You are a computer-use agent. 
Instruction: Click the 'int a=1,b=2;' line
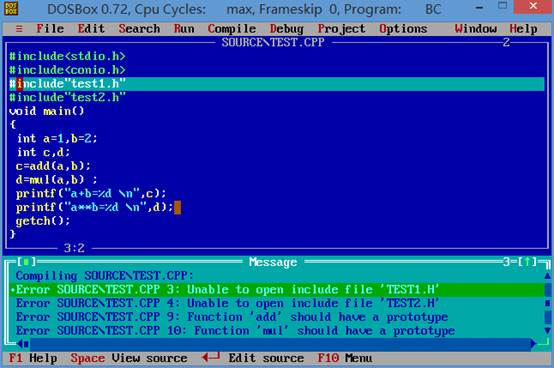[57, 138]
